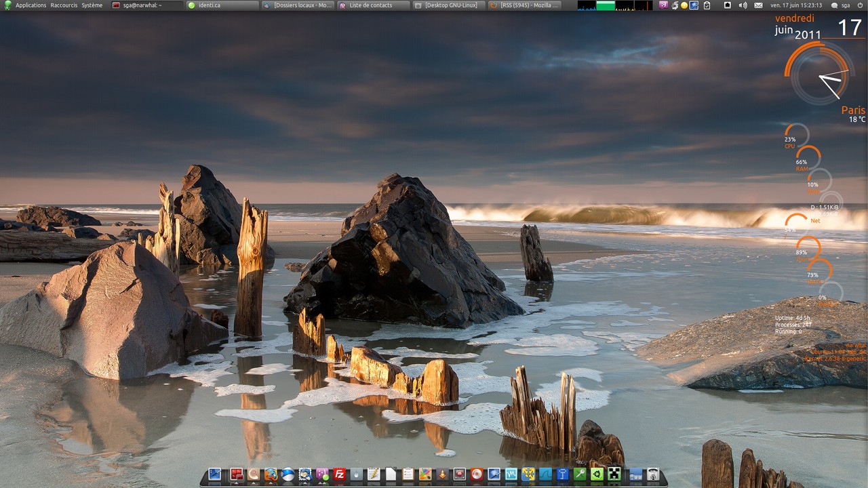Open the panel clock showing ven. 17 juin
This screenshot has width=868, height=488.
[796, 5]
